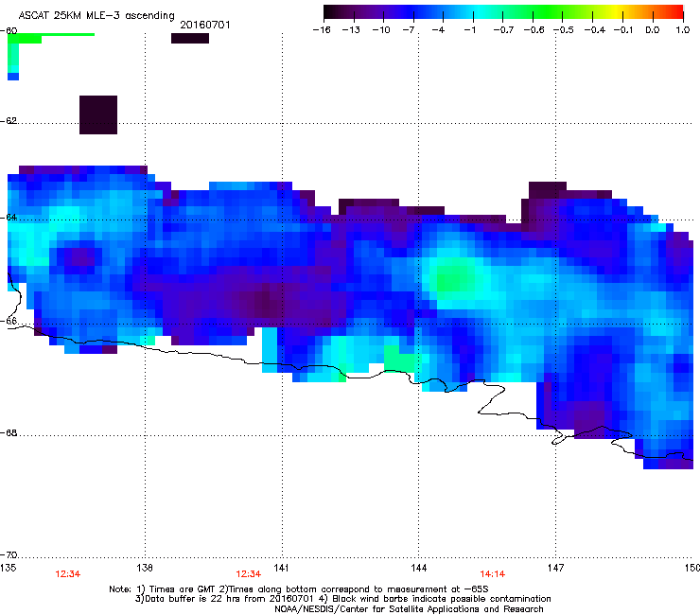Click the 147 longitude axis label
Screen dimensions: 700x615
(x=555, y=568)
